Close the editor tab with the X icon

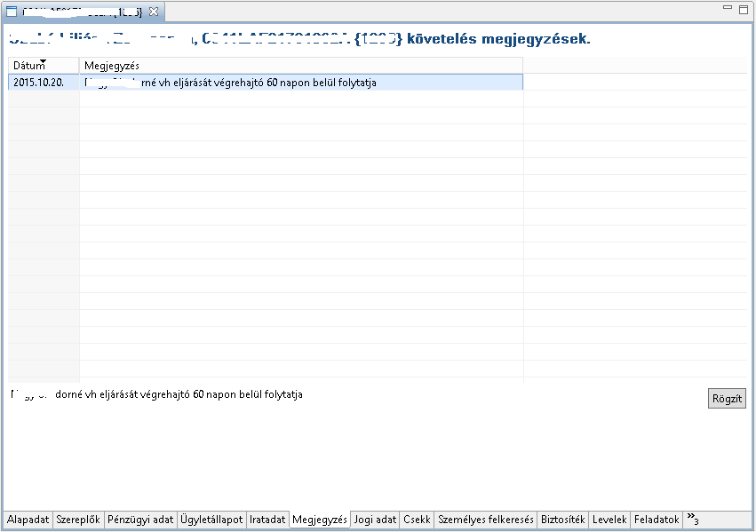[154, 12]
